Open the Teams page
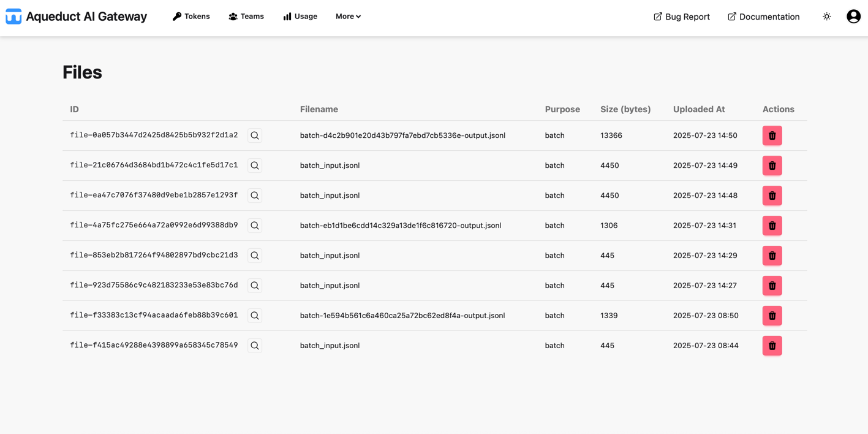This screenshot has height=434, width=868. point(246,17)
